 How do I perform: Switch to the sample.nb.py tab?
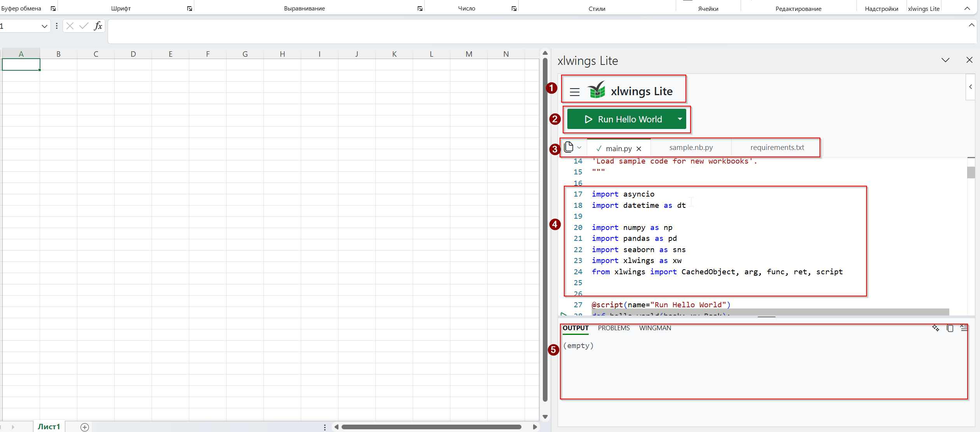tap(691, 148)
